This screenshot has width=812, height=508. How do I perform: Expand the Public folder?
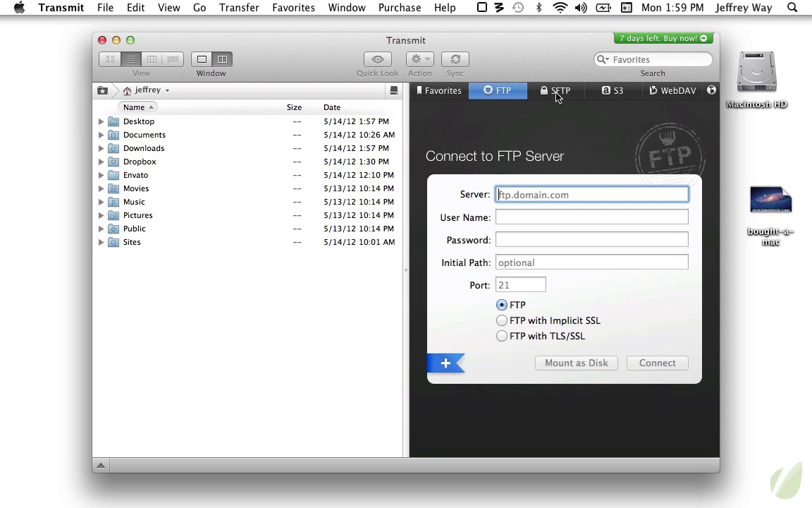[x=101, y=229]
